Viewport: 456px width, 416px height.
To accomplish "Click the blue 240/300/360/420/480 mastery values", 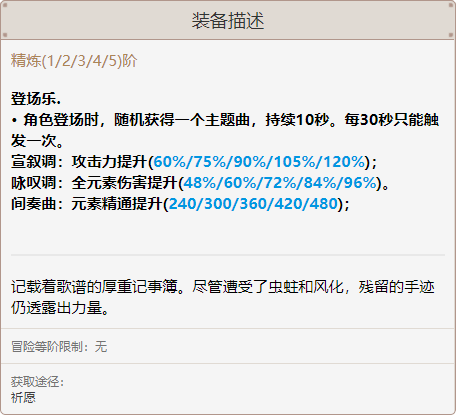I will click(253, 204).
